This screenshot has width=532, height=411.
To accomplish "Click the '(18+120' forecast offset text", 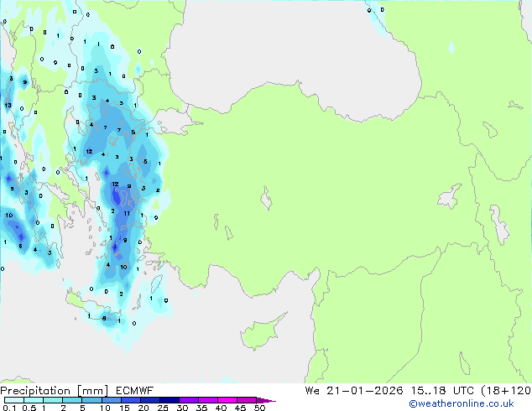I will click(506, 391).
